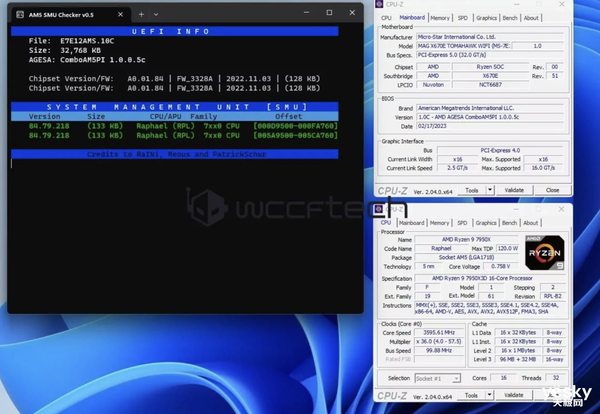Click the terminal icon in AM5 SMU Checker tab
Image resolution: width=600 pixels, height=414 pixels.
coord(20,15)
